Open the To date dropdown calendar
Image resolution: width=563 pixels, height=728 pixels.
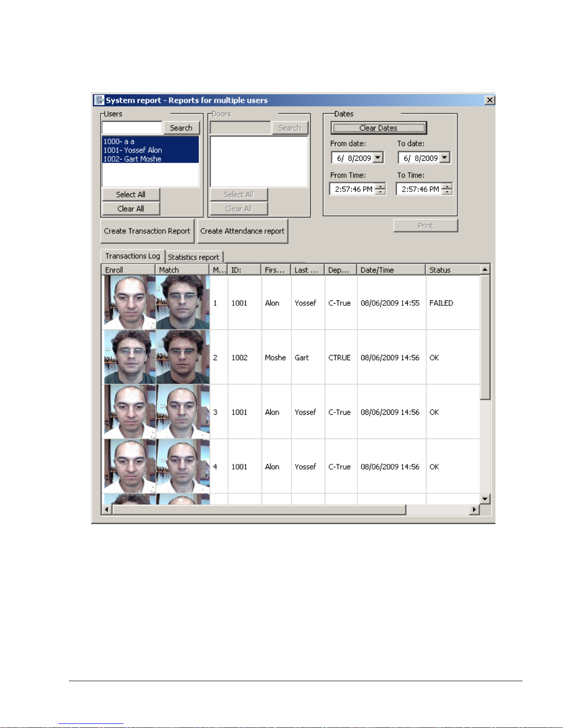pyautogui.click(x=444, y=158)
